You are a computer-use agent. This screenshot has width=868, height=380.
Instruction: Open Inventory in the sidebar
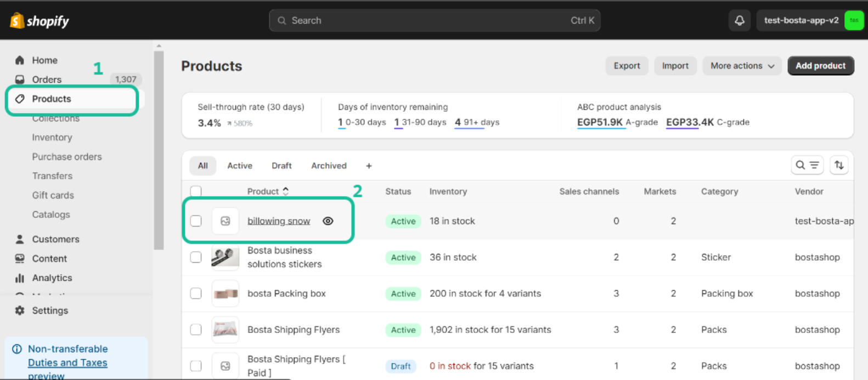[52, 137]
